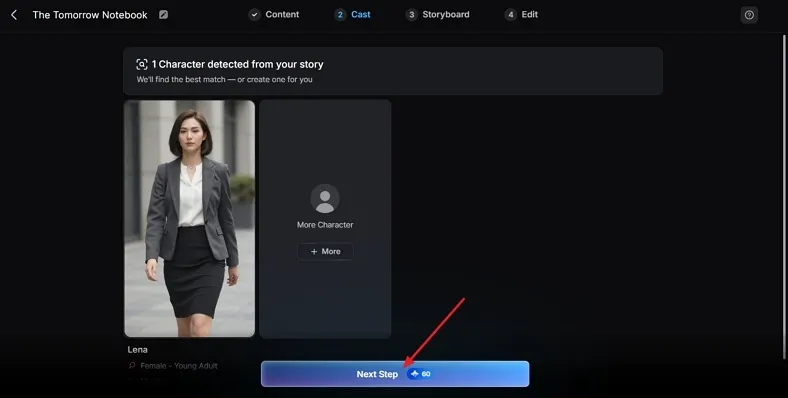Add a character with + More button
Image resolution: width=788 pixels, height=398 pixels.
click(x=325, y=251)
